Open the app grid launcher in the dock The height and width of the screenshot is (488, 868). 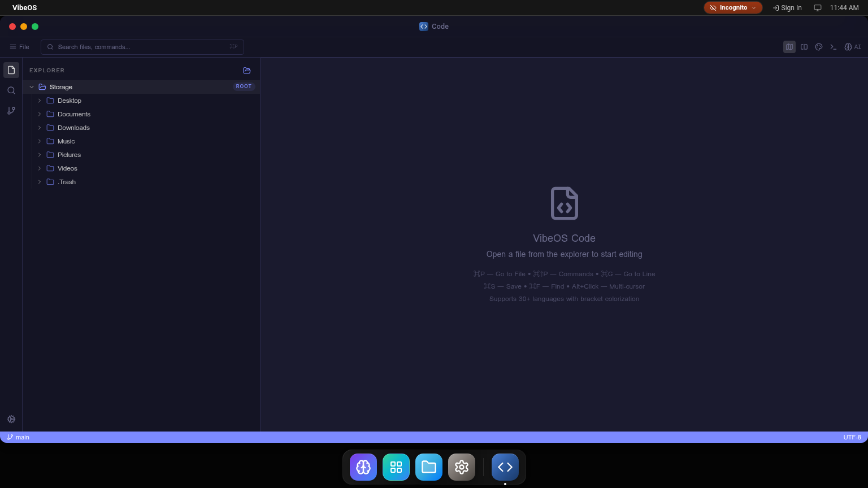(396, 467)
